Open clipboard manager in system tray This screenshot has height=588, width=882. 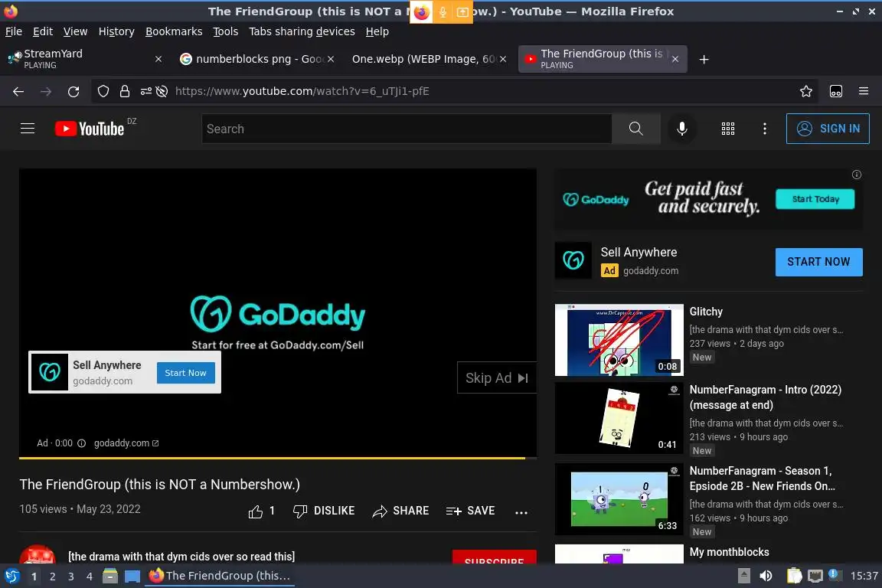coord(794,576)
